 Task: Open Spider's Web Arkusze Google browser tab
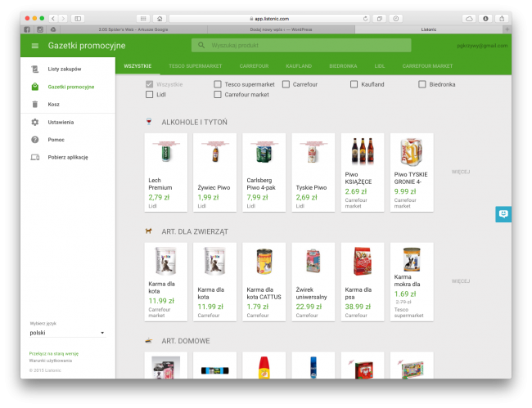[133, 29]
